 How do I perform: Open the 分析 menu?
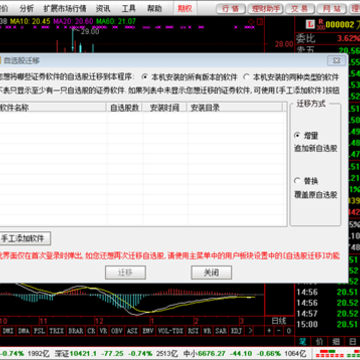(x=26, y=8)
